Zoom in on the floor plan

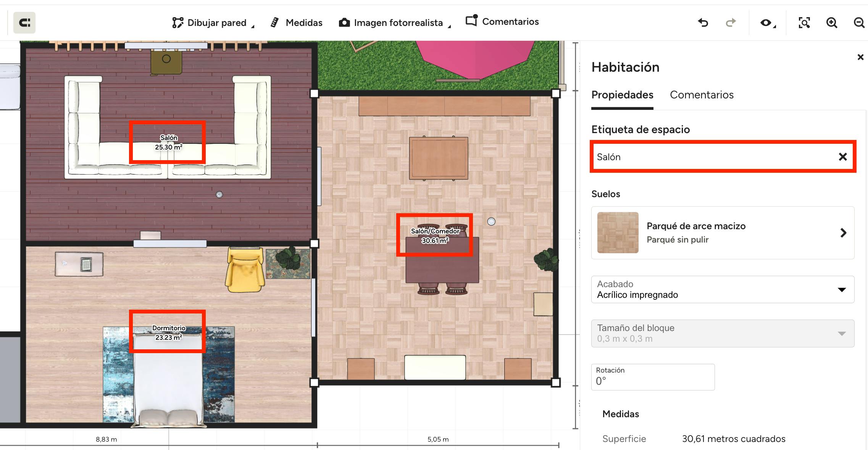click(x=831, y=23)
